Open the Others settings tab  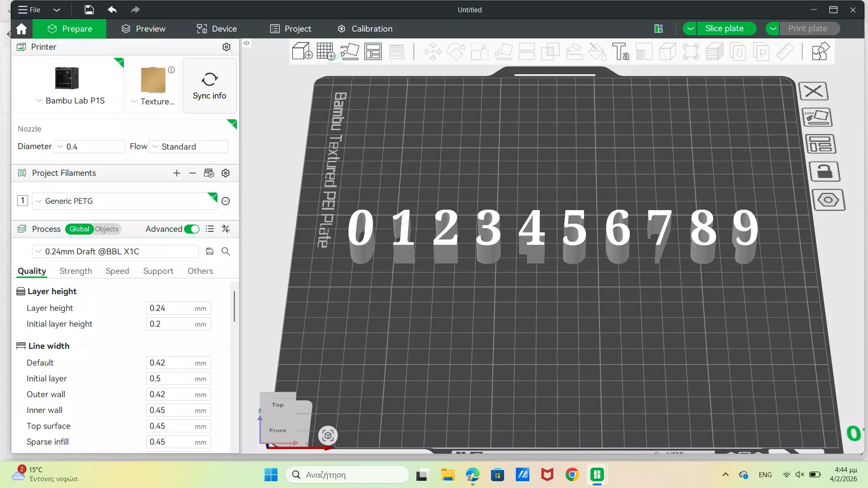tap(200, 271)
